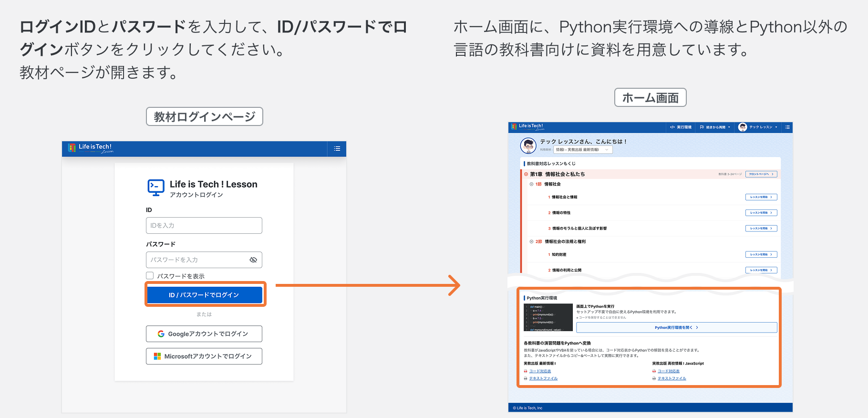The image size is (868, 418).
Task: Click text file icon beside 最新情報I テキストファイル
Action: pyautogui.click(x=526, y=378)
